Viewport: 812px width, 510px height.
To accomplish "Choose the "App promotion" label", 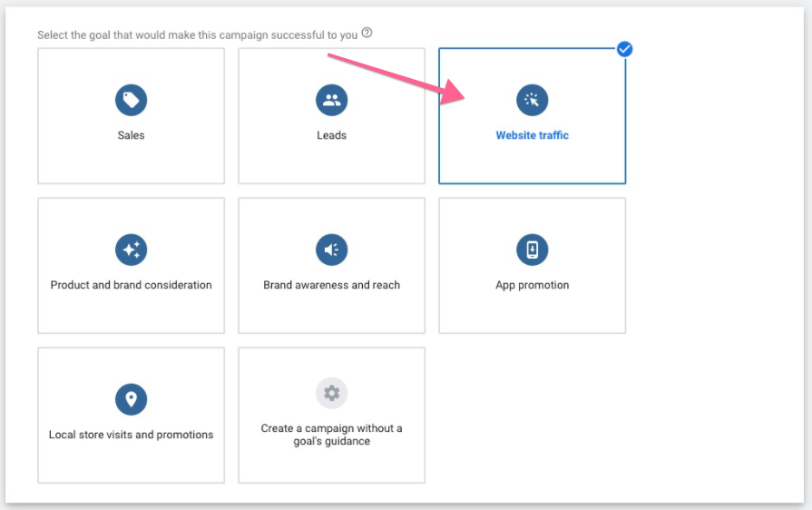I will pyautogui.click(x=533, y=285).
